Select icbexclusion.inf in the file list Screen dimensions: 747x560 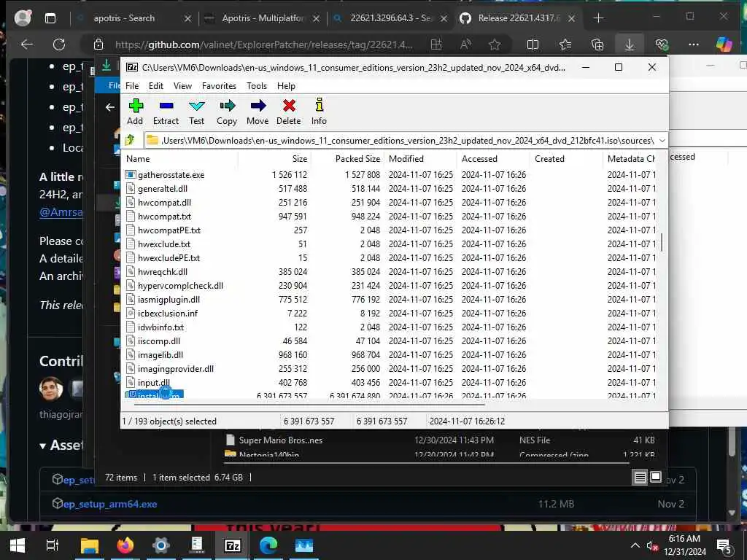(x=168, y=313)
